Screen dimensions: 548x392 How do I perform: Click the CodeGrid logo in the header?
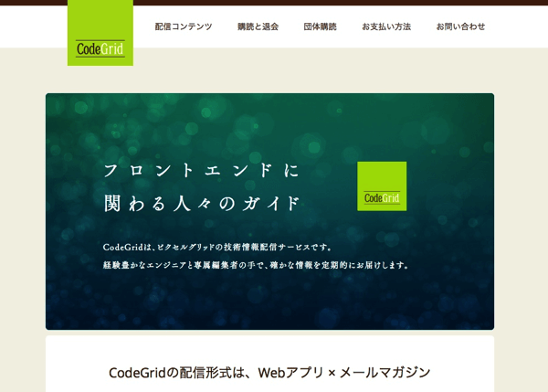tap(100, 33)
